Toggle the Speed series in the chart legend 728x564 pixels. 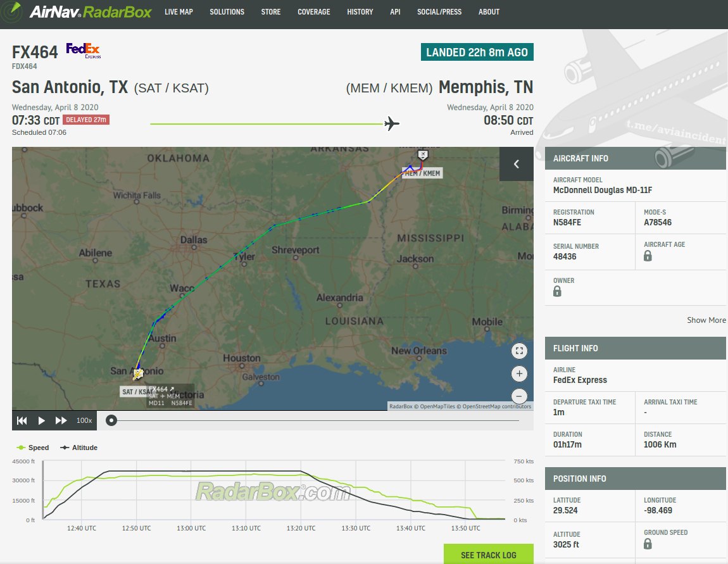(x=32, y=448)
